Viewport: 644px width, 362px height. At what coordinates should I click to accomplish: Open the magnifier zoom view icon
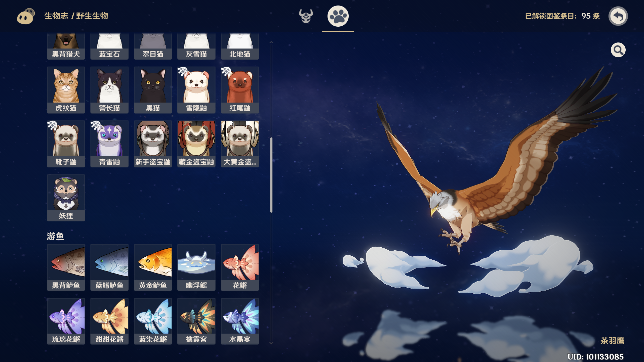click(618, 50)
